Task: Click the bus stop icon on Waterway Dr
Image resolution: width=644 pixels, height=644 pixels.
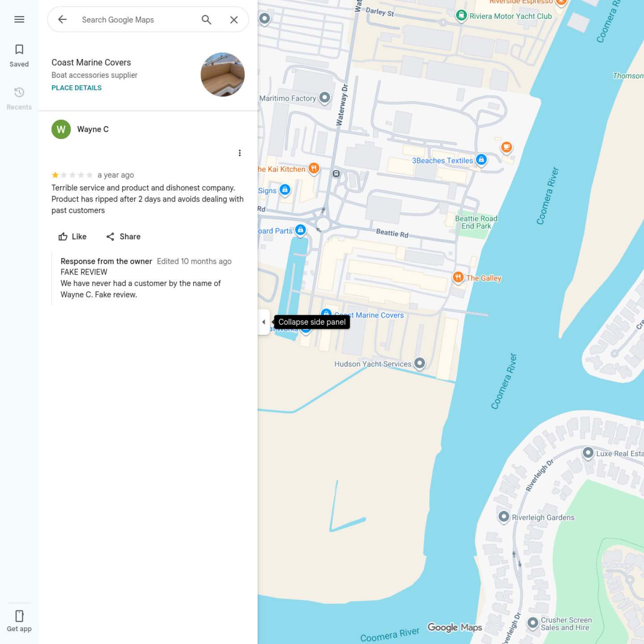Action: pos(336,174)
